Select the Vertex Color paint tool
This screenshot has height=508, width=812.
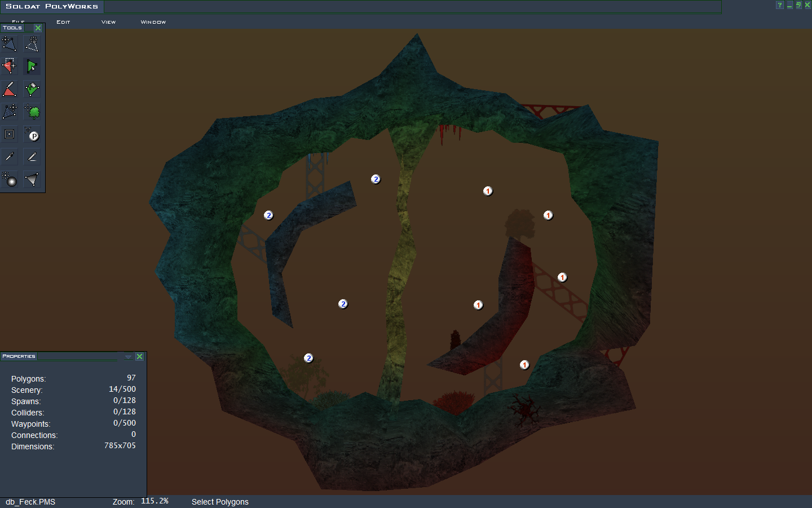(10, 89)
